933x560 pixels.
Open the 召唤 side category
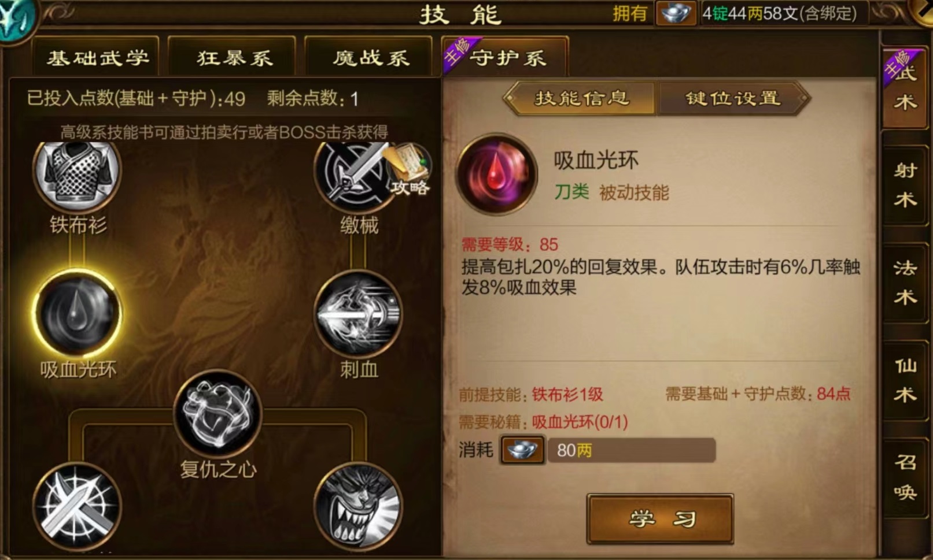pos(905,477)
